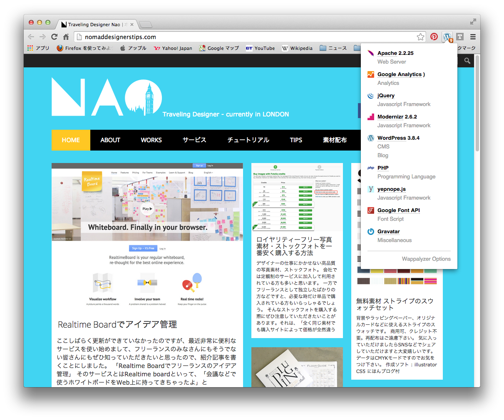Select the WORKS navigation item
Image resolution: width=504 pixels, height=420 pixels.
pyautogui.click(x=151, y=140)
